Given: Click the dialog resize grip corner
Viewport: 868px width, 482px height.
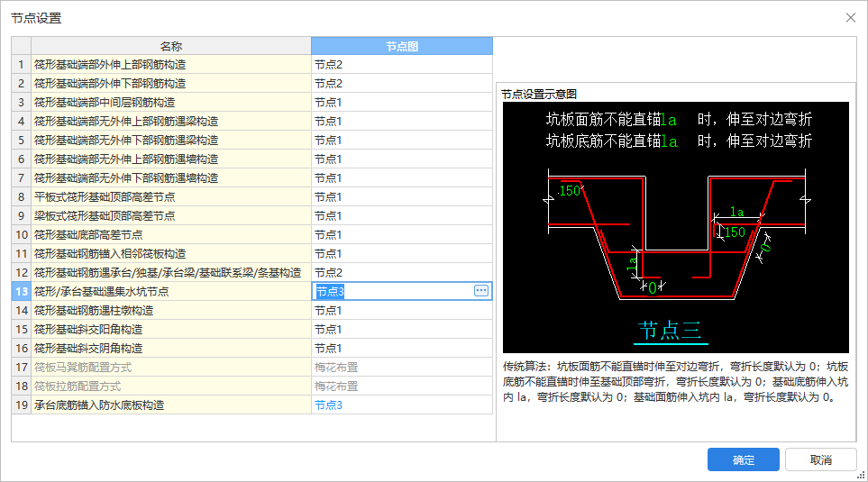Looking at the screenshot, I should coord(862,475).
